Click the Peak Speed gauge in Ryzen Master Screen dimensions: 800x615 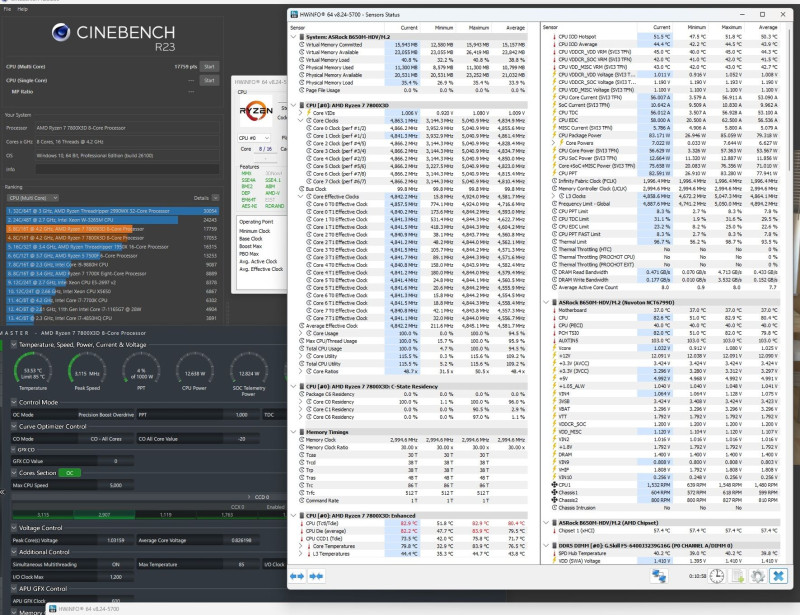point(87,371)
